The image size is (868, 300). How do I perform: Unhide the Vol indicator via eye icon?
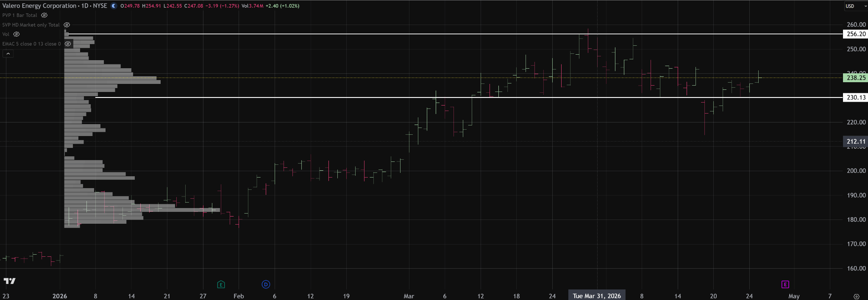(17, 34)
